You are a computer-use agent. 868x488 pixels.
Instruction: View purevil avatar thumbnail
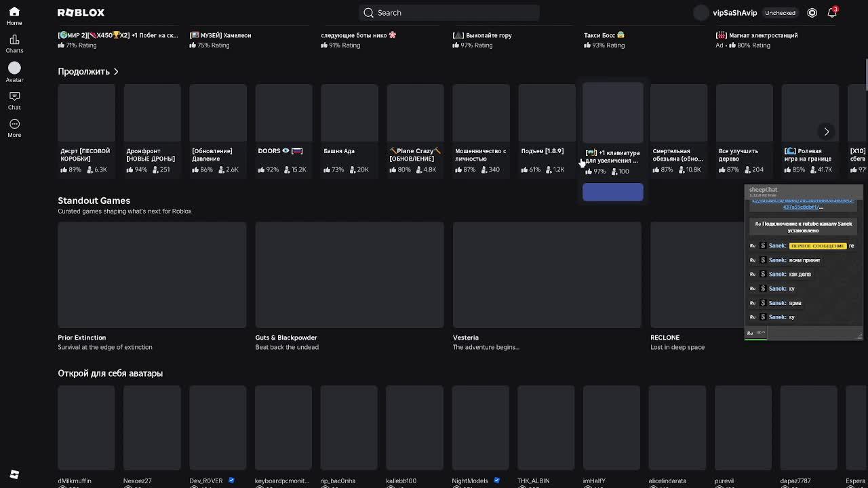tap(743, 428)
